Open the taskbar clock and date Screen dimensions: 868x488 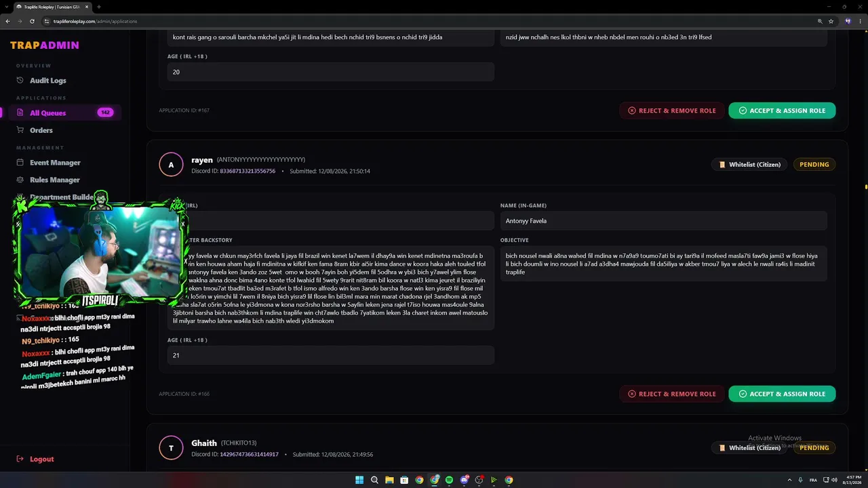[x=852, y=480]
